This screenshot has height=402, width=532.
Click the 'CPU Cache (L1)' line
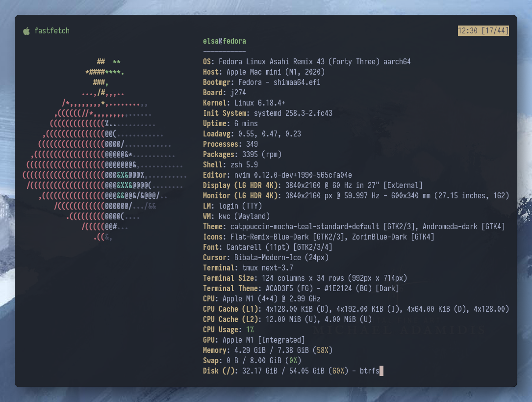pos(356,309)
